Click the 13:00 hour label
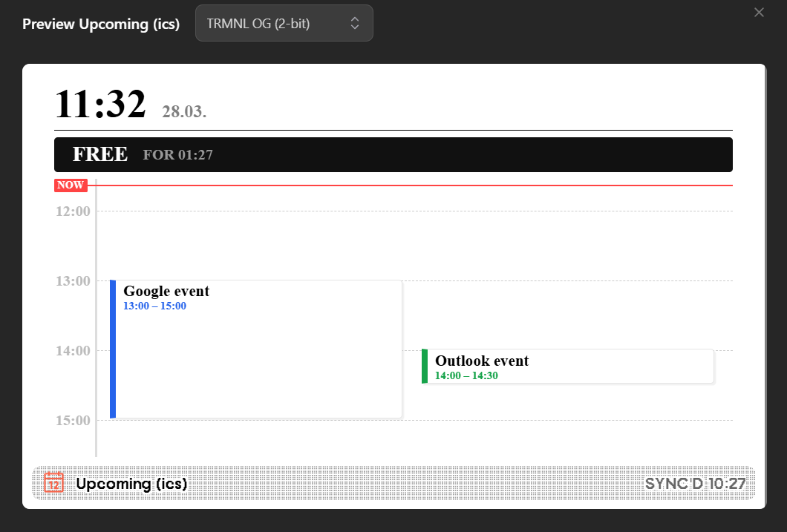Screen dimensions: 787x532 pyautogui.click(x=74, y=280)
